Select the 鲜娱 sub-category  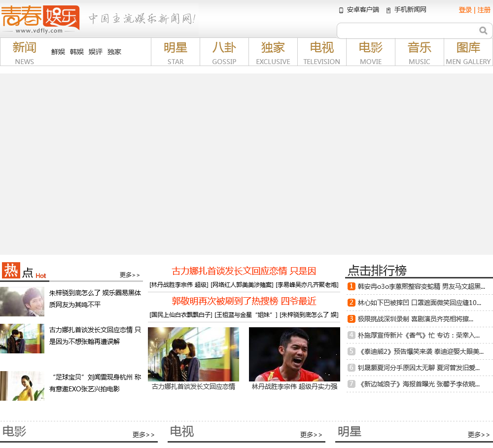click(x=58, y=52)
